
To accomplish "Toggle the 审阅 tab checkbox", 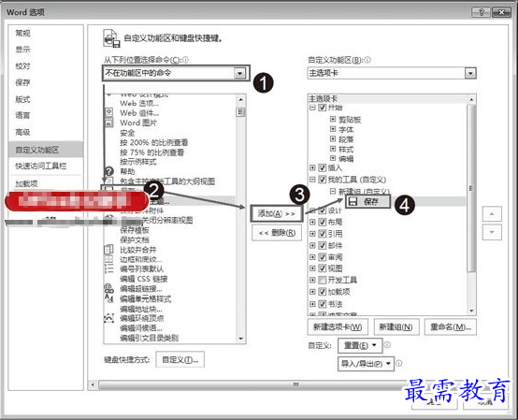I will point(322,257).
